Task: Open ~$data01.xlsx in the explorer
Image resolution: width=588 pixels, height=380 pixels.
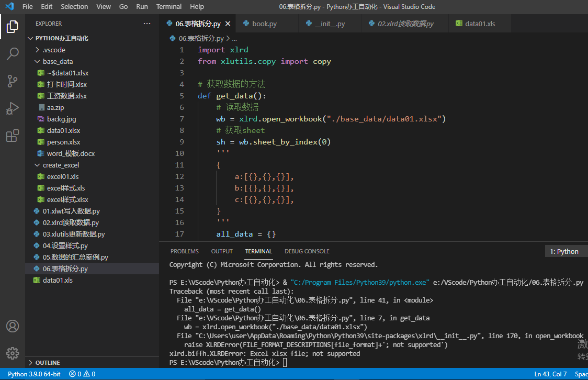Action: click(x=92, y=73)
